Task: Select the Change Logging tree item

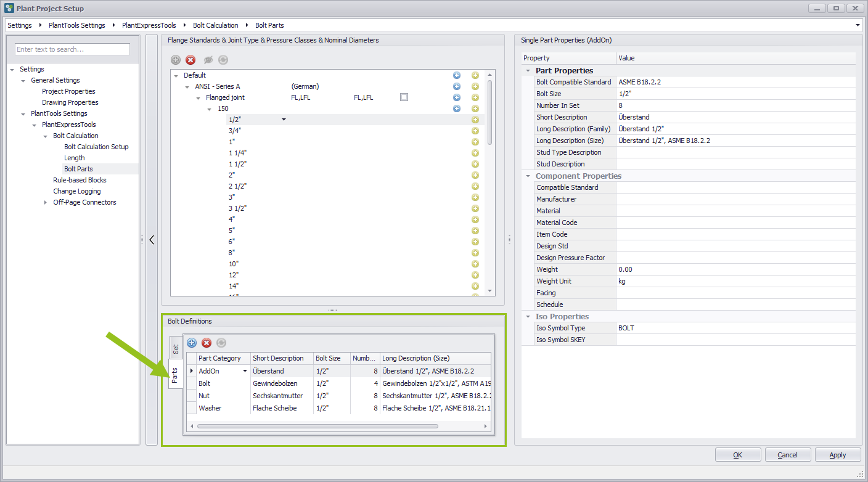Action: tap(77, 191)
